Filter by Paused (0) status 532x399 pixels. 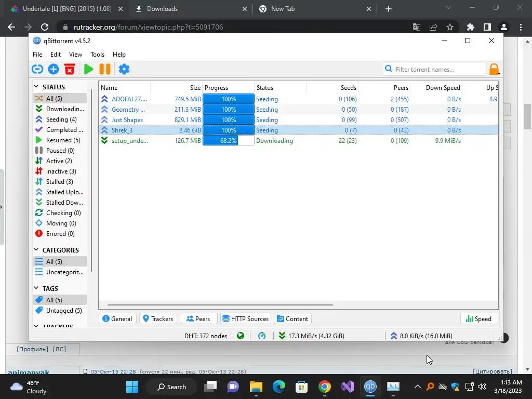(x=60, y=151)
